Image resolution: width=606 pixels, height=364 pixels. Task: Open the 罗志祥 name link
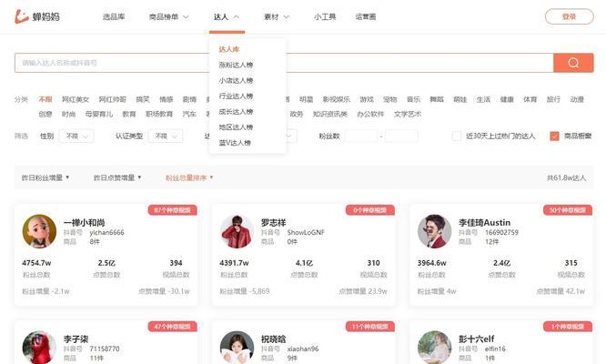point(273,223)
